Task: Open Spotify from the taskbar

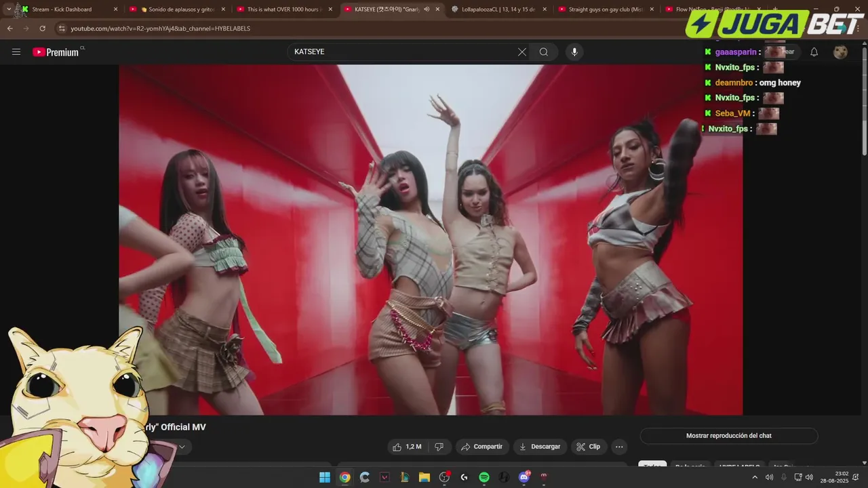Action: click(484, 477)
